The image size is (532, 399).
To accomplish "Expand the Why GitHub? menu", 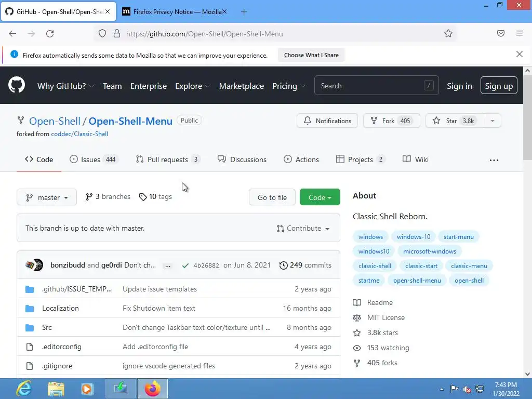I will click(x=66, y=86).
